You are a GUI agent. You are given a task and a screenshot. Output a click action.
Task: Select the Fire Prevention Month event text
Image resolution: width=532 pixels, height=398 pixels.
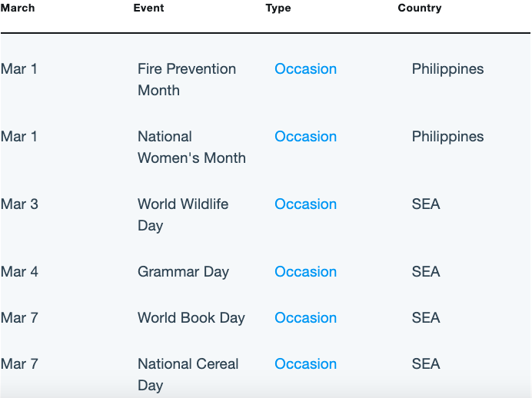(187, 80)
